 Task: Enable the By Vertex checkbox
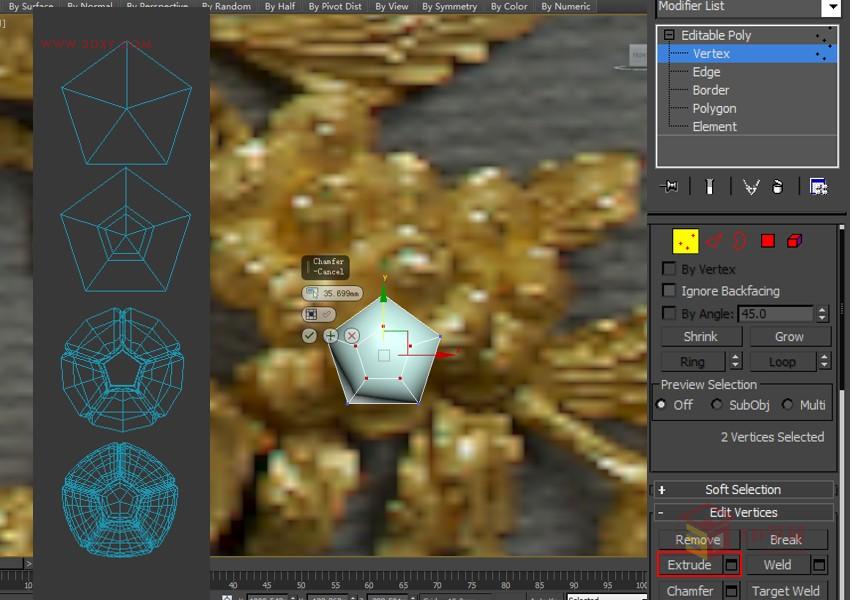(x=668, y=268)
